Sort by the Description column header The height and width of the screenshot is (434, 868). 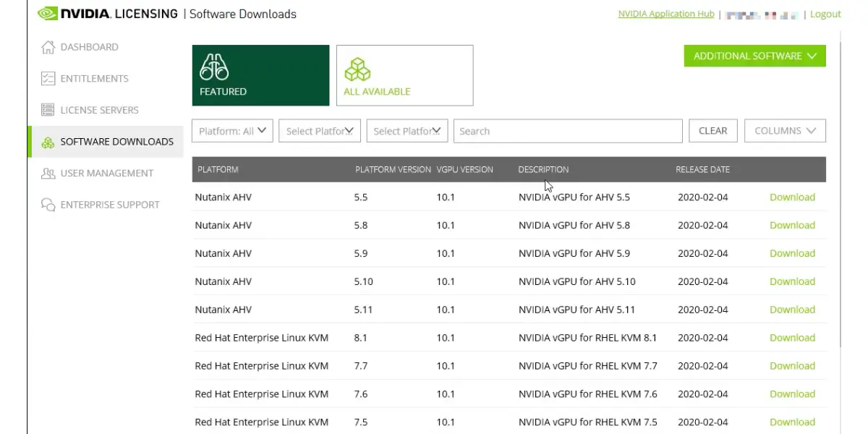(x=543, y=169)
